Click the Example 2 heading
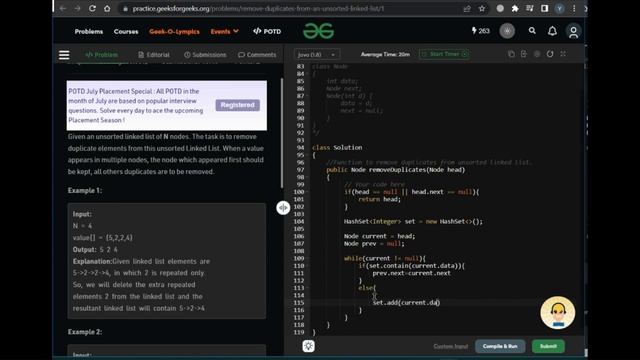 click(85, 332)
